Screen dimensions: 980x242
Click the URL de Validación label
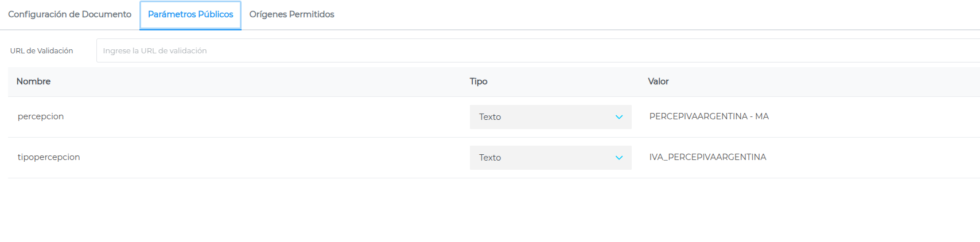coord(41,50)
